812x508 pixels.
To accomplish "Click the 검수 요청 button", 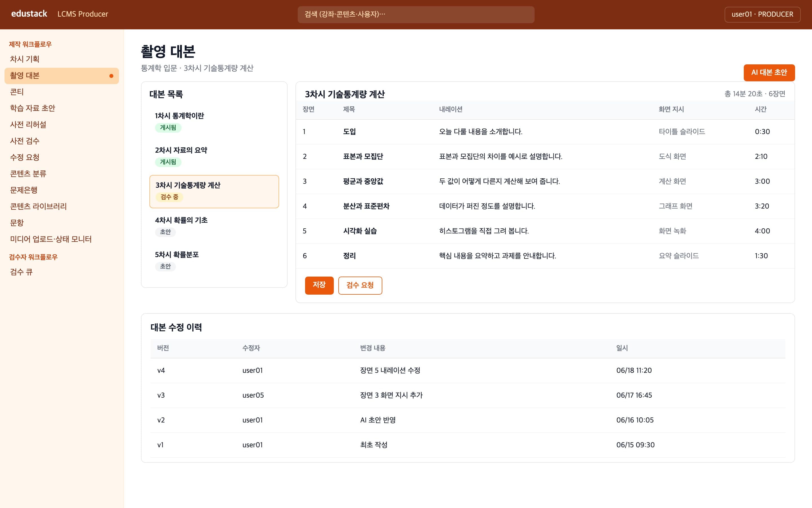I will (x=360, y=285).
